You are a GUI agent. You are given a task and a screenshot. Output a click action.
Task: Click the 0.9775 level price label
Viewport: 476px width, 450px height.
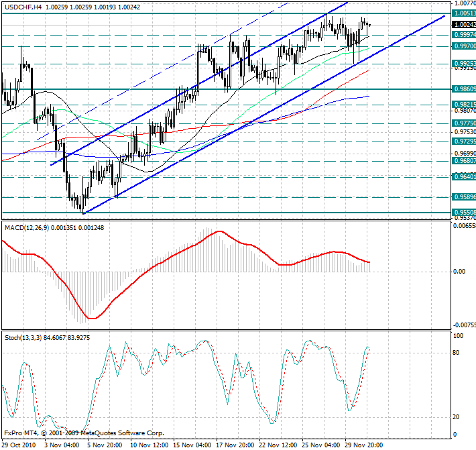[464, 123]
